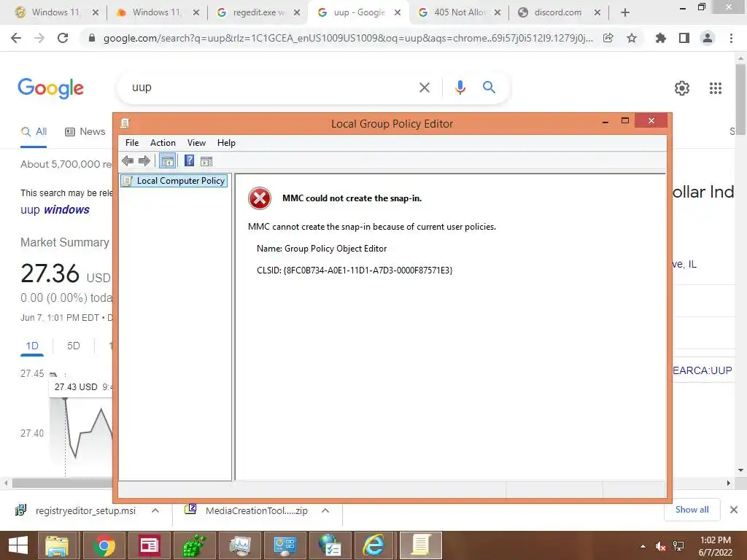747x560 pixels.
Task: Close the discord.com browser tab
Action: coord(597,13)
